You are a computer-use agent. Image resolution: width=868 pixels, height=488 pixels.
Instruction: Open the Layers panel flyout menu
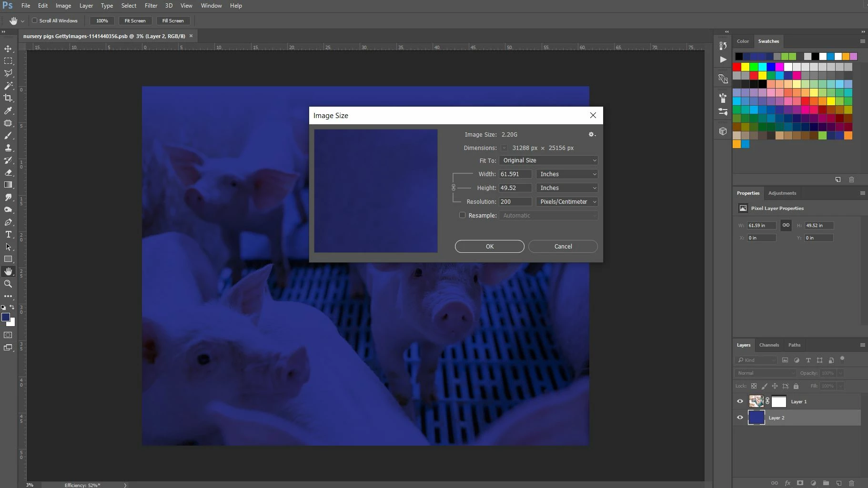coord(862,345)
